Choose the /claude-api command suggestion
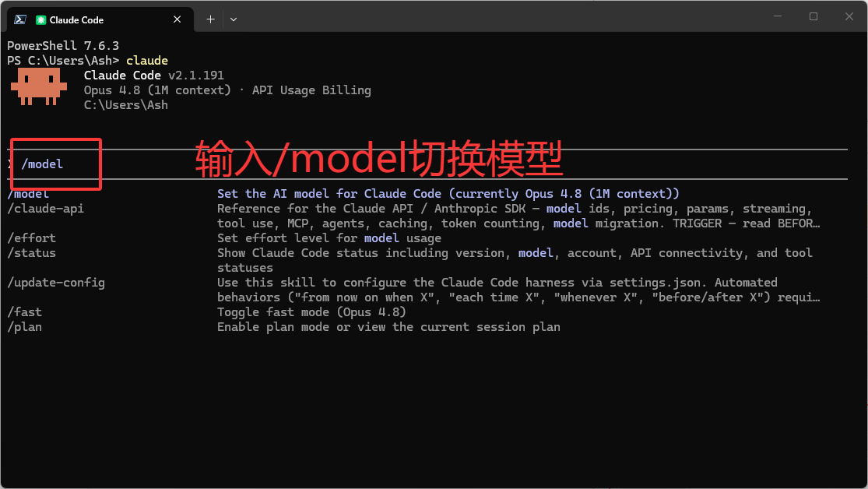868x489 pixels. point(45,209)
